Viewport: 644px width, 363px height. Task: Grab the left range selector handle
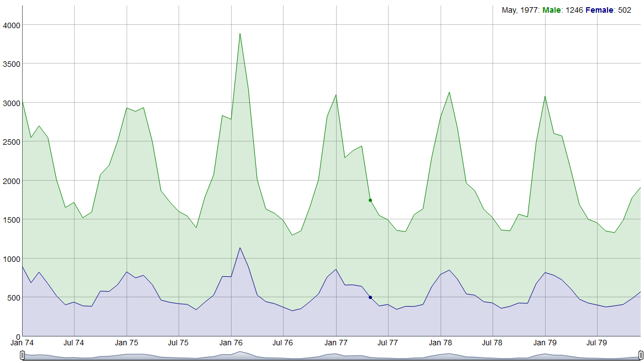click(22, 355)
